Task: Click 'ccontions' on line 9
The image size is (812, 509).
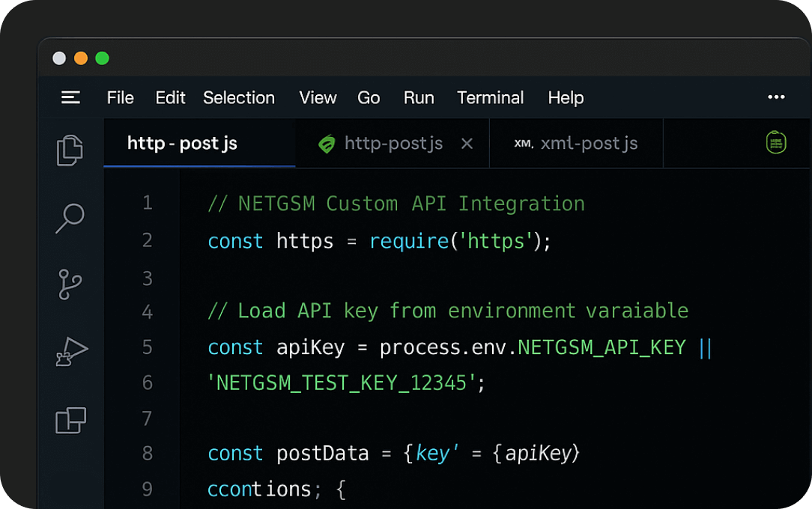Action: (259, 490)
